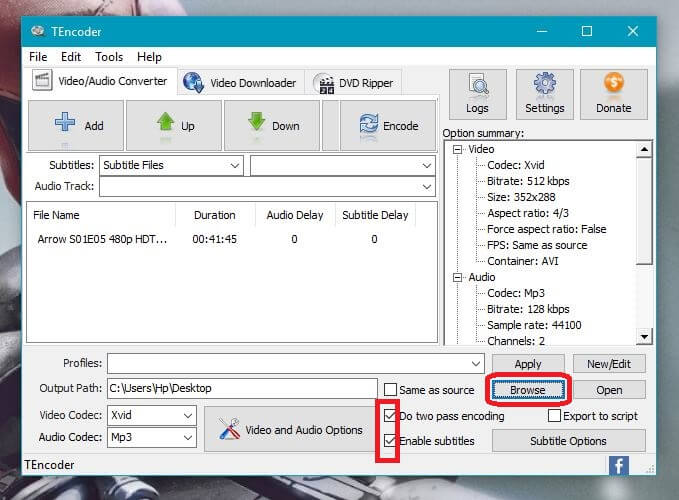Open Settings via the gear icon
The image size is (679, 500).
[x=545, y=83]
